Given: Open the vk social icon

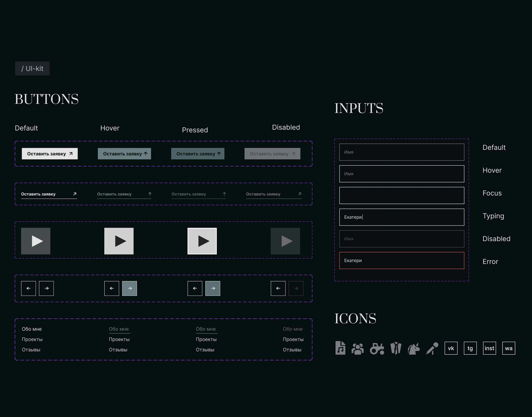Looking at the screenshot, I should 451,348.
